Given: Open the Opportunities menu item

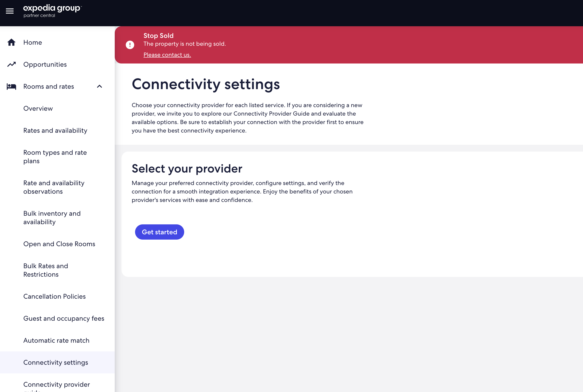Looking at the screenshot, I should coord(45,65).
